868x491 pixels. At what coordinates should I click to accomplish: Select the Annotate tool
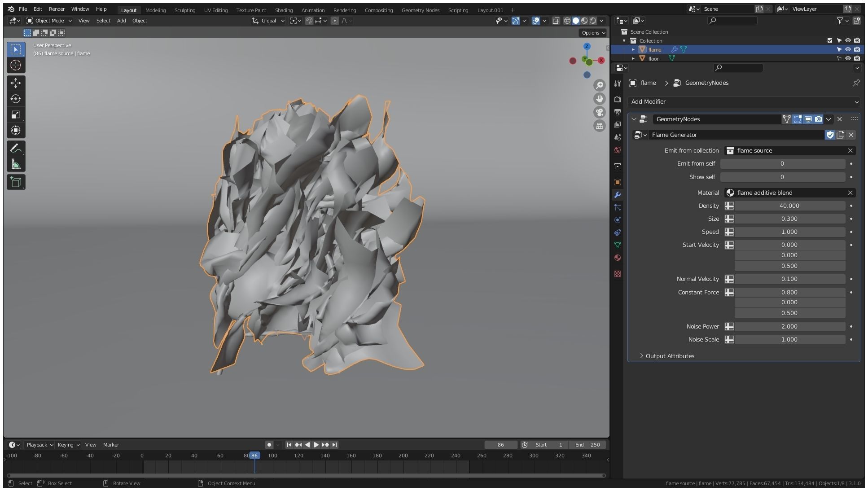[x=16, y=149]
